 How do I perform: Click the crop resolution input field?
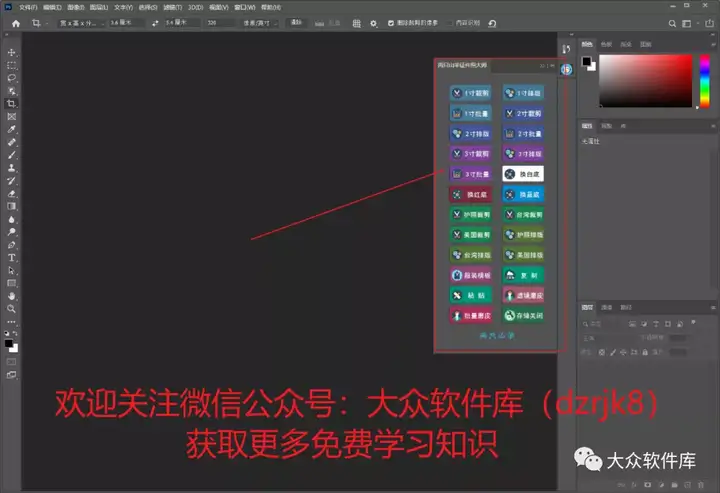(220, 23)
